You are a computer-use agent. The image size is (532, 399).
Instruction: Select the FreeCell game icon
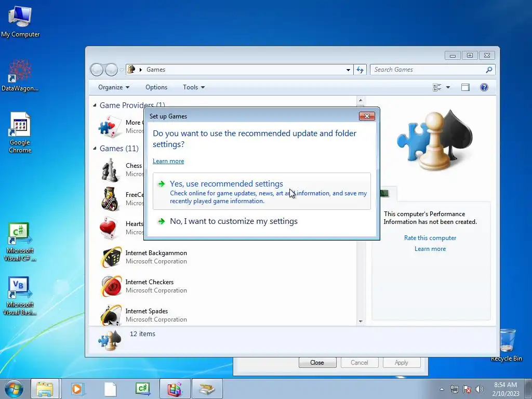pos(110,199)
